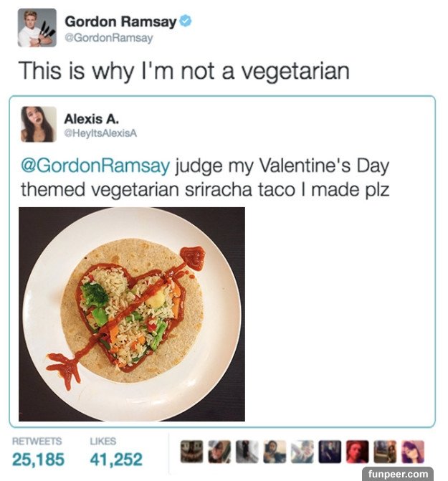Viewport: 448px width, 481px height.
Task: Click the second liker avatar in the row
Action: click(x=219, y=452)
